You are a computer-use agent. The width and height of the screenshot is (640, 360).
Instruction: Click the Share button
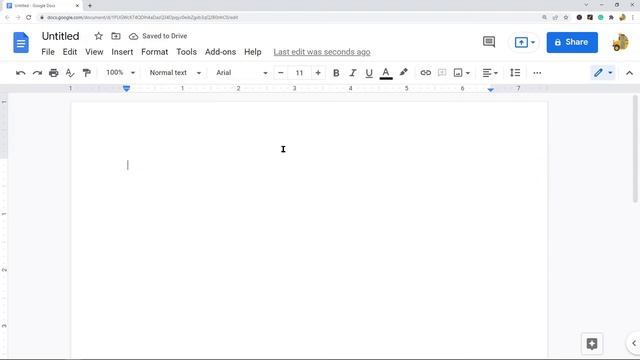pyautogui.click(x=572, y=42)
